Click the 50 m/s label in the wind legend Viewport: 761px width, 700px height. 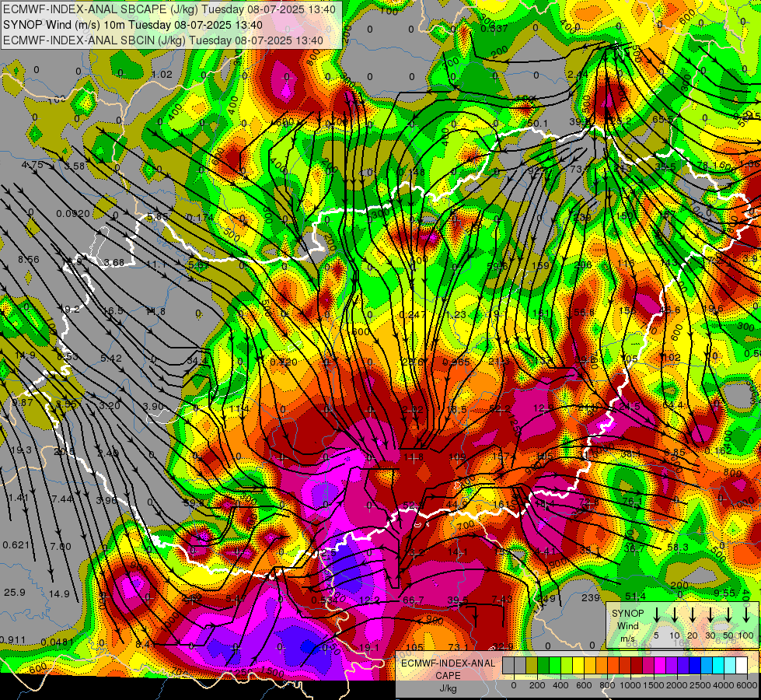pos(728,635)
